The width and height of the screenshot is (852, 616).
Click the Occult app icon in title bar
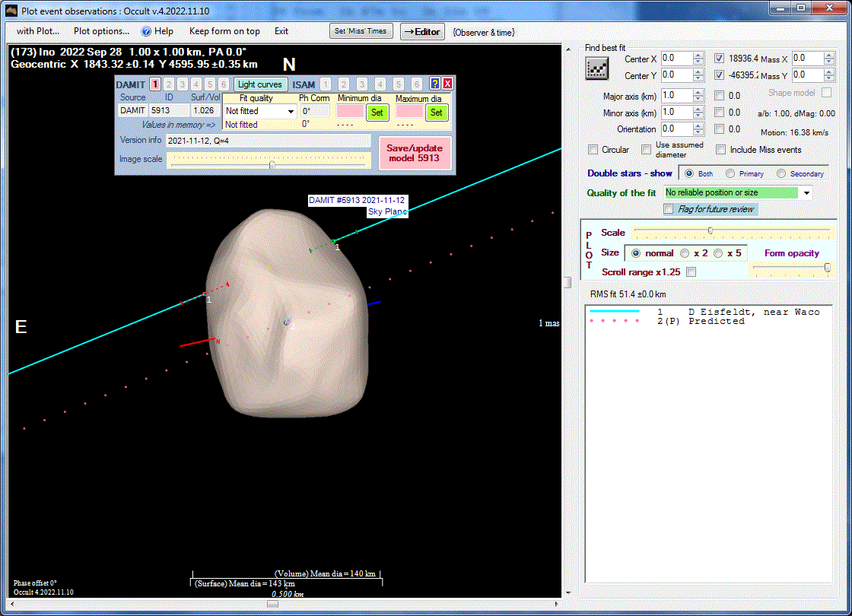[11, 9]
